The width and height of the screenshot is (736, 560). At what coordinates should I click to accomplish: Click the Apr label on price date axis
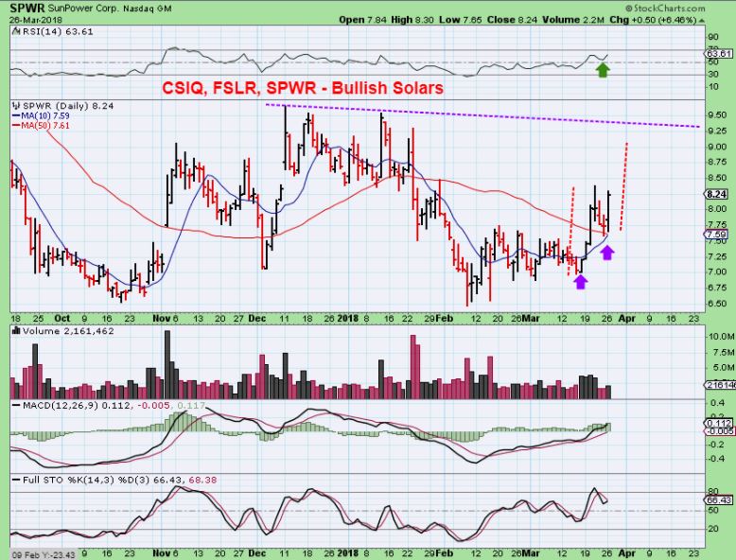coord(626,318)
